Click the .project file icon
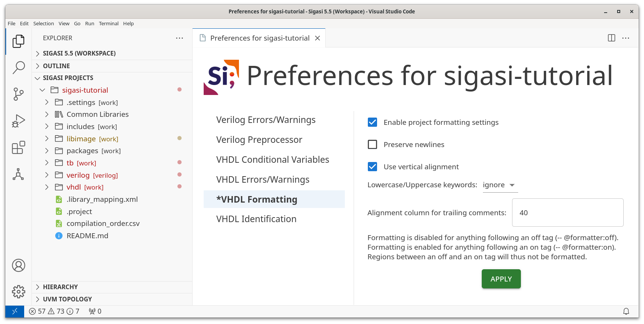 (59, 211)
